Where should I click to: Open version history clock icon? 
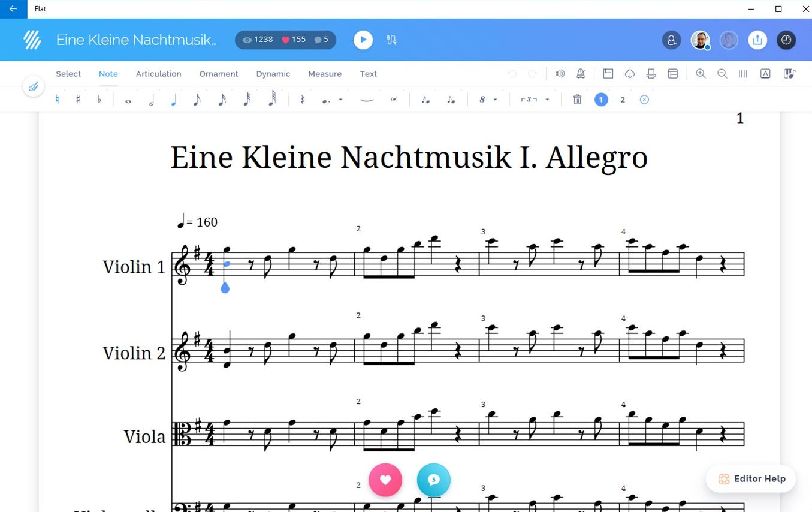pos(786,40)
